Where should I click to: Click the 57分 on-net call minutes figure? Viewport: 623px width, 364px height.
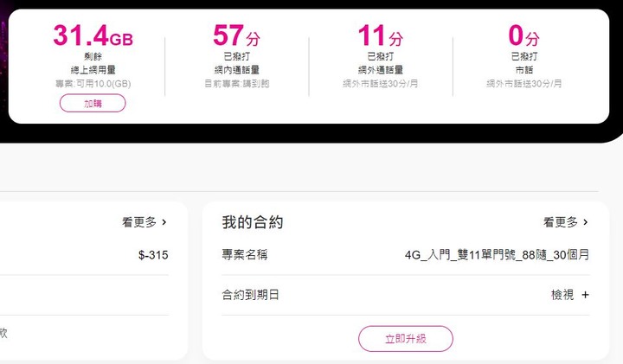[236, 35]
